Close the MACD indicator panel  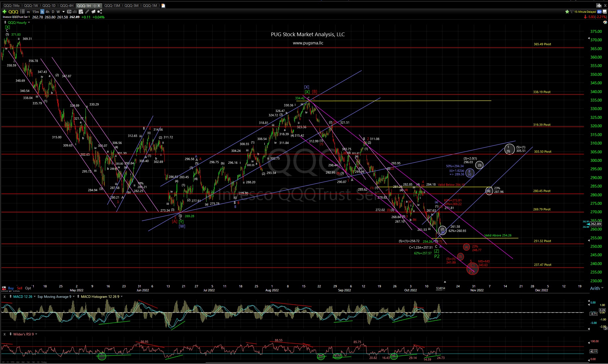pyautogui.click(x=5, y=296)
